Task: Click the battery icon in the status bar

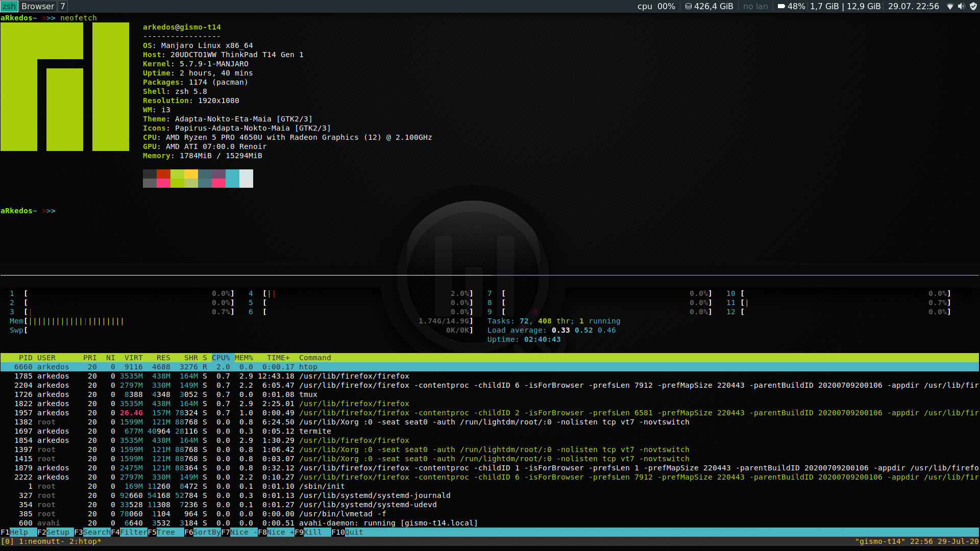Action: [x=781, y=7]
